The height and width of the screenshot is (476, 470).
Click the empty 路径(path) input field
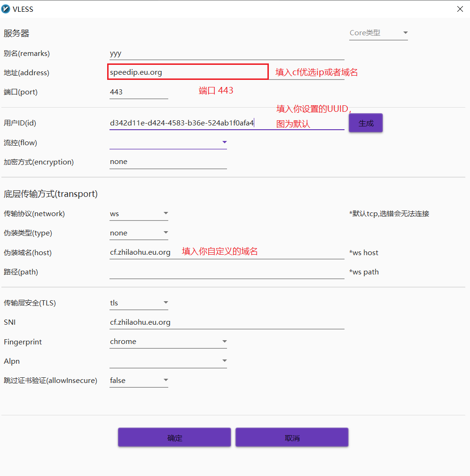pos(227,272)
